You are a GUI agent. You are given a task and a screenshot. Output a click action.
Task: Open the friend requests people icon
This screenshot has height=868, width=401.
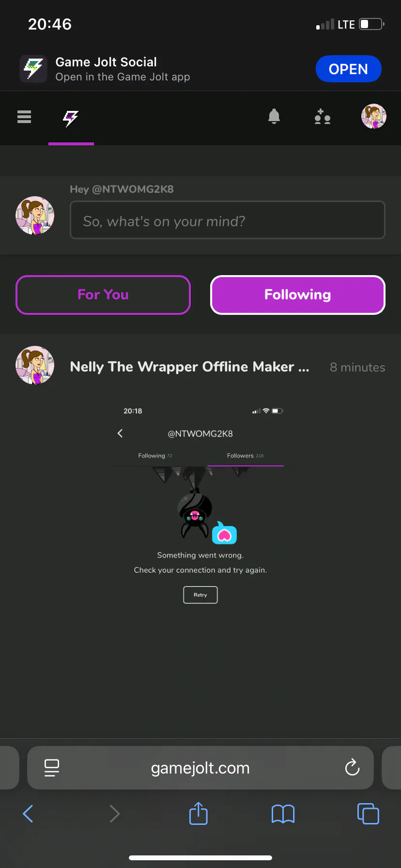pos(323,117)
